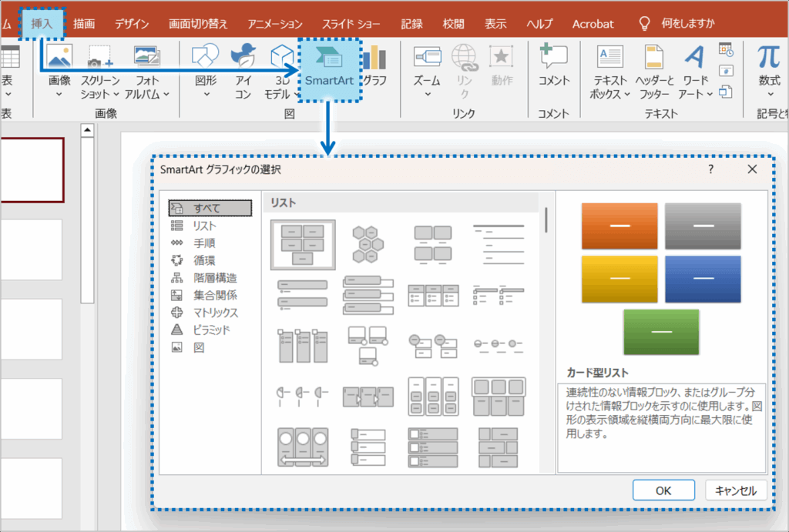Click the help question mark in dialog

coord(710,169)
